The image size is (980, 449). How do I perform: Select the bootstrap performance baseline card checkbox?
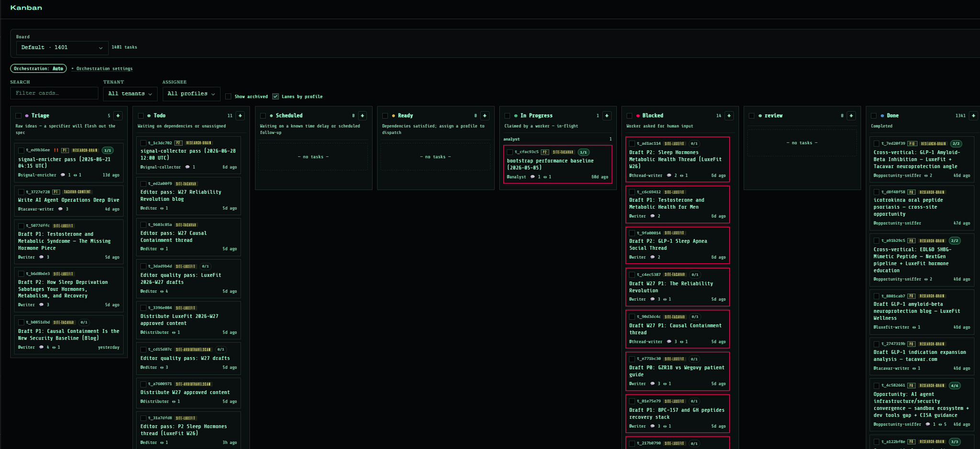pos(510,152)
